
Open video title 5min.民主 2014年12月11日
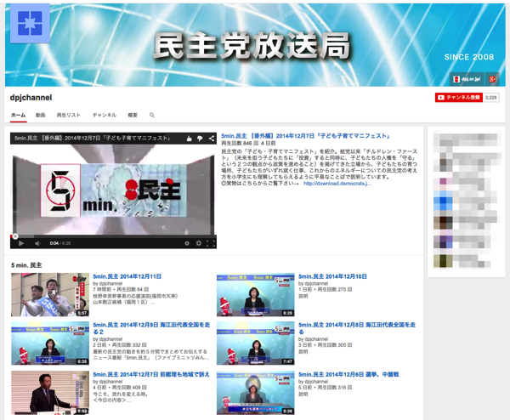[127, 276]
